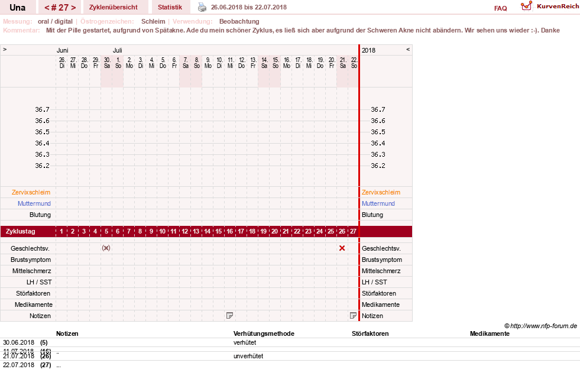Visit the nfp-forum.de link
The width and height of the screenshot is (580, 392).
[x=540, y=326]
